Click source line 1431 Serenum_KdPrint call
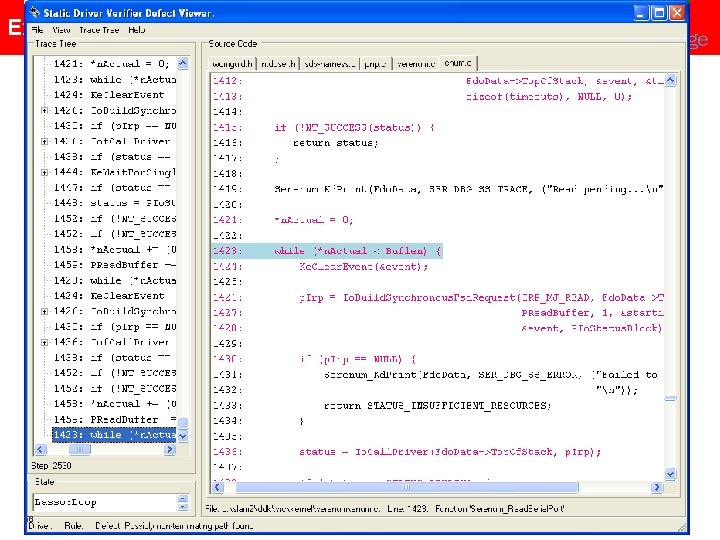 click(x=490, y=375)
